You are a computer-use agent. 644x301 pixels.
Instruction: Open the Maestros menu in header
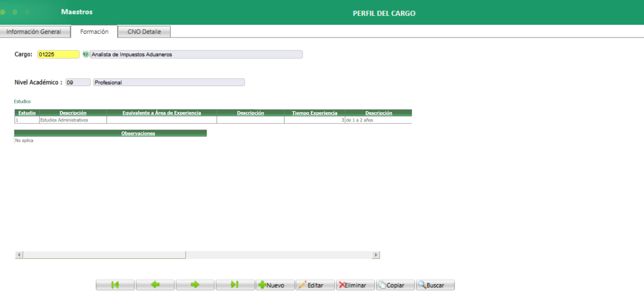[x=77, y=12]
